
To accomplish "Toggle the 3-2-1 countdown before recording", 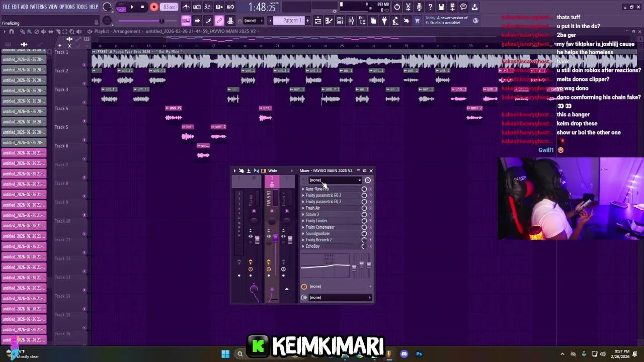I will pos(208,7).
